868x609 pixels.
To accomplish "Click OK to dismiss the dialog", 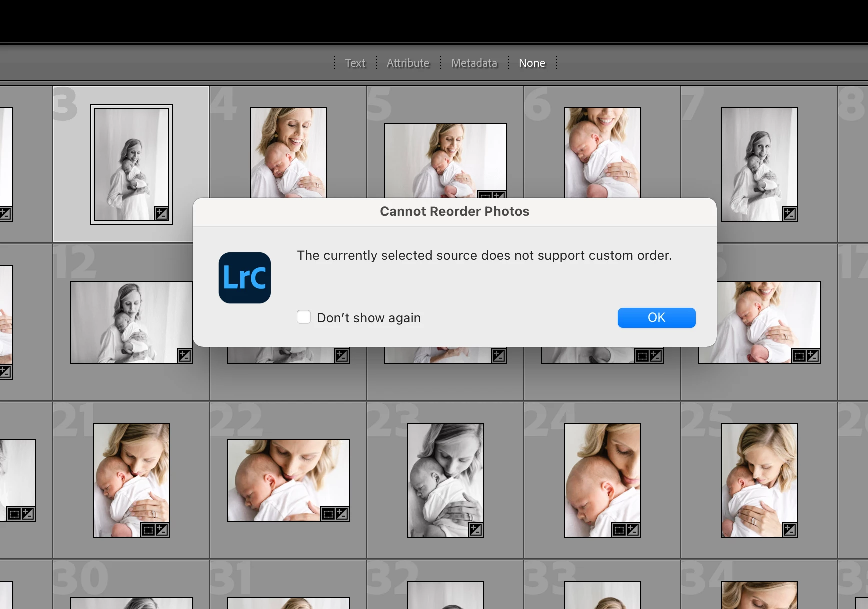I will 656,318.
